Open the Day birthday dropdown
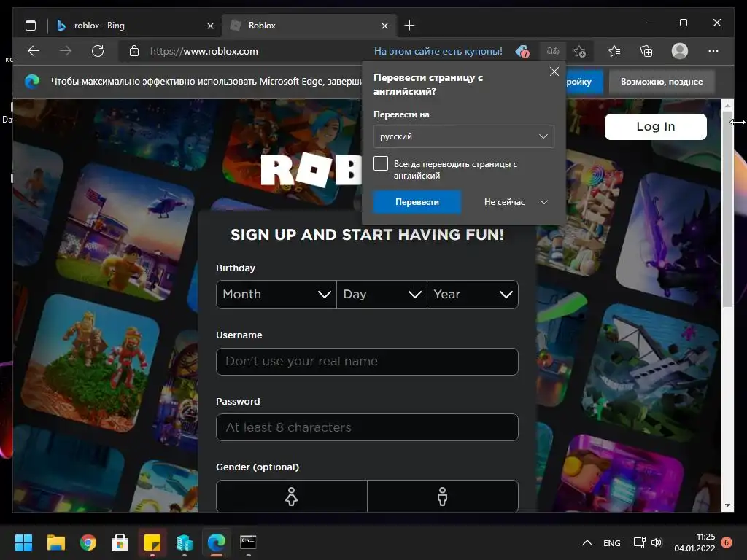747x560 pixels. click(382, 295)
